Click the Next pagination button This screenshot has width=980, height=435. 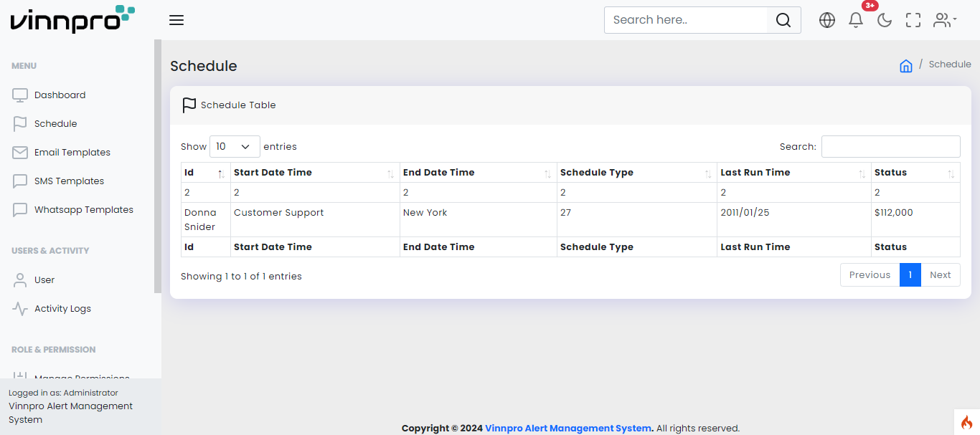click(940, 275)
